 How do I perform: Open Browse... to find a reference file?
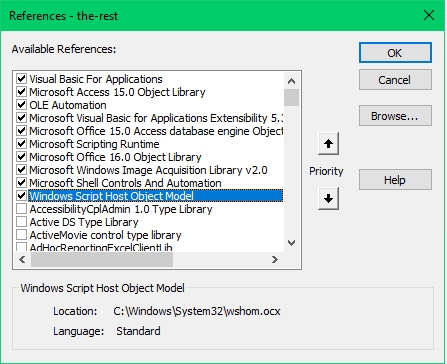pyautogui.click(x=395, y=116)
